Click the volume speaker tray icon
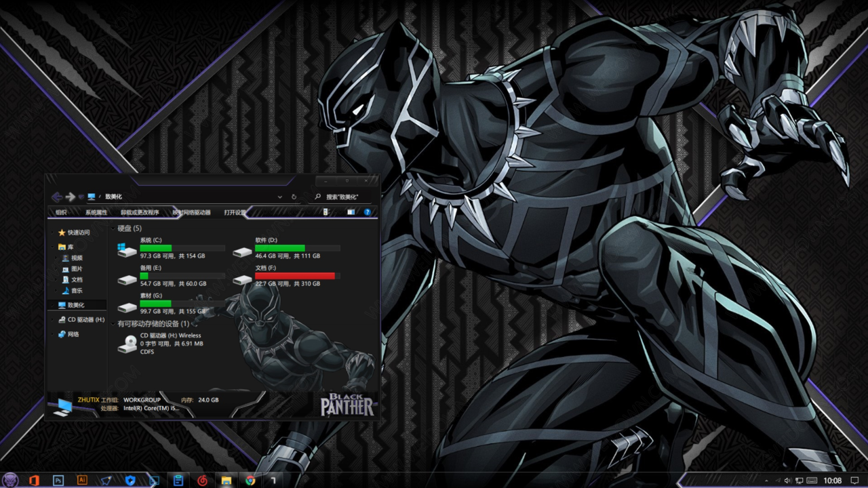This screenshot has height=488, width=868. (787, 481)
